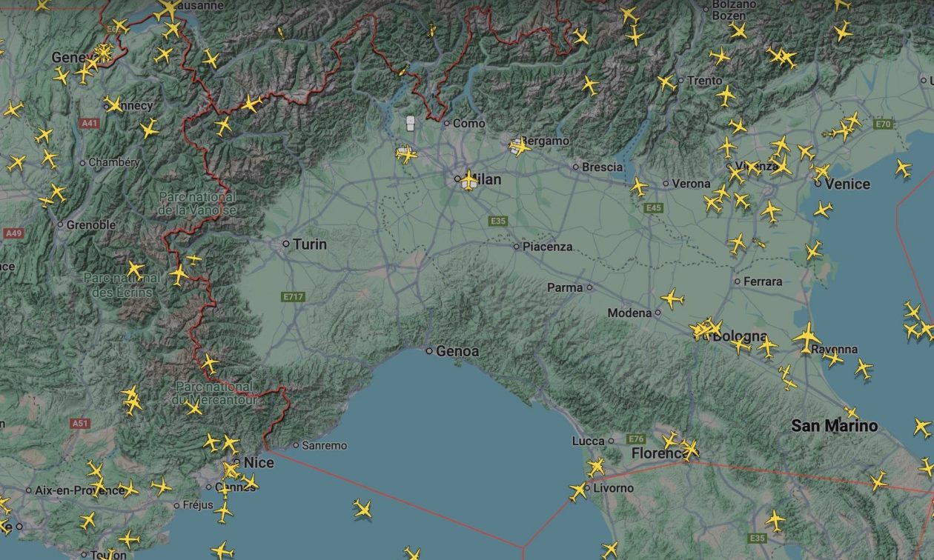Click the San Marino label

click(x=834, y=426)
